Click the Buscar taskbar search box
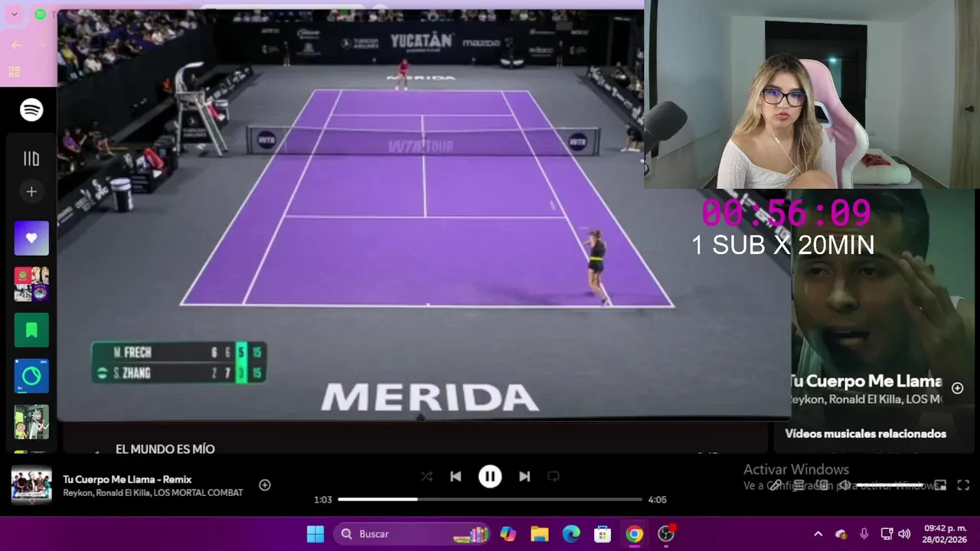980x551 pixels. point(411,534)
